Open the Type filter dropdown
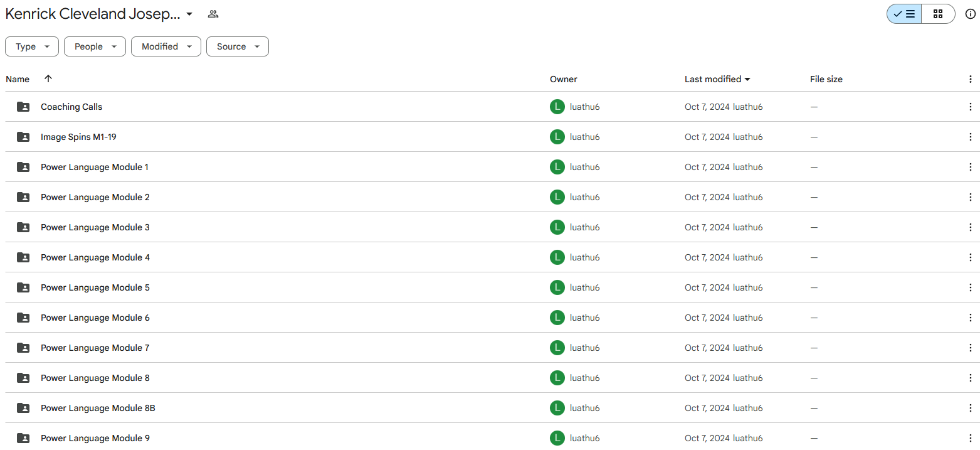980x450 pixels. (32, 46)
